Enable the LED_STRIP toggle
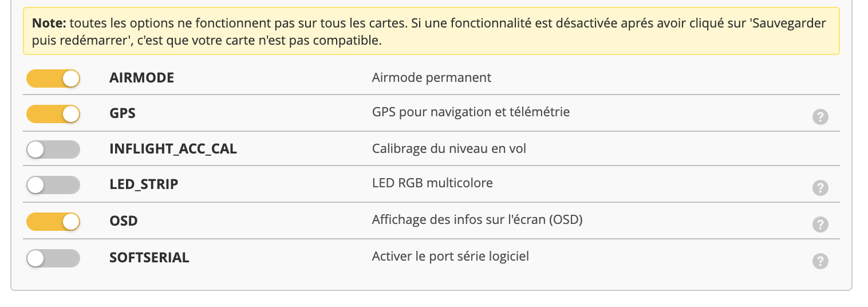This screenshot has height=307, width=868. (53, 185)
